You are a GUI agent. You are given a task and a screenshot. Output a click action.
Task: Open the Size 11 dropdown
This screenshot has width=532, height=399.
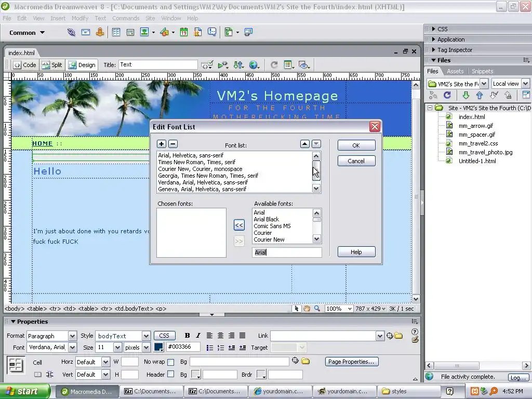tap(117, 348)
